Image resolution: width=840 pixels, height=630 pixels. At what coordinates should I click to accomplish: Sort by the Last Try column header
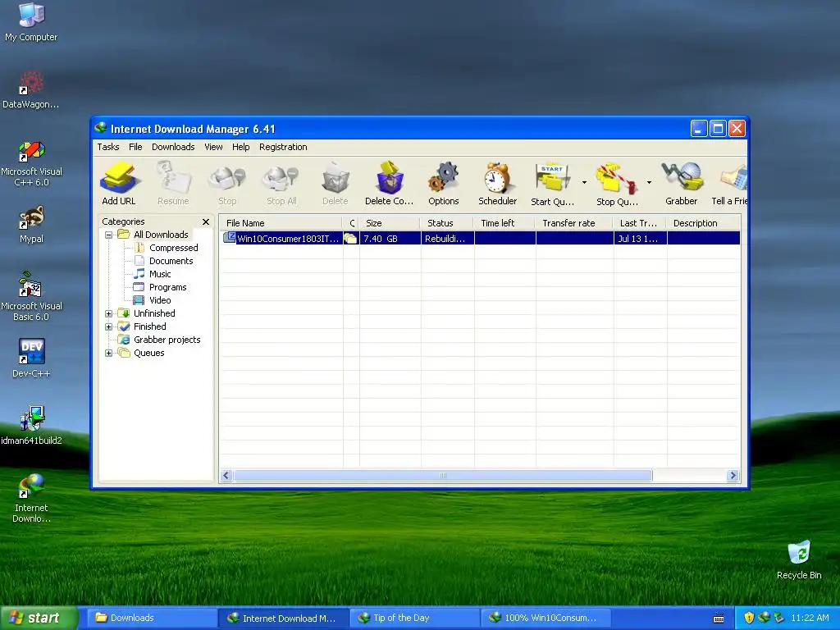640,223
